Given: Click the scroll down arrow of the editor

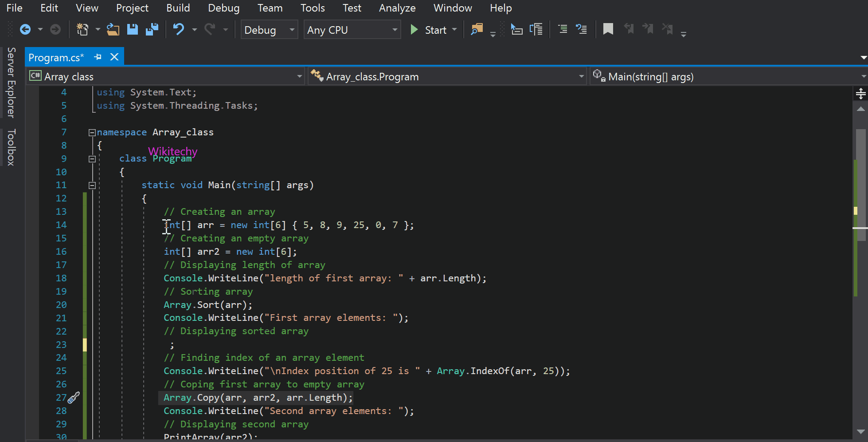Looking at the screenshot, I should pyautogui.click(x=860, y=431).
